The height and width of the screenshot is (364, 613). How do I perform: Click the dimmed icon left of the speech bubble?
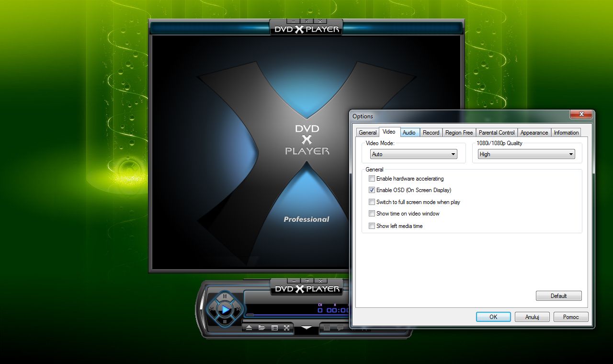328,328
